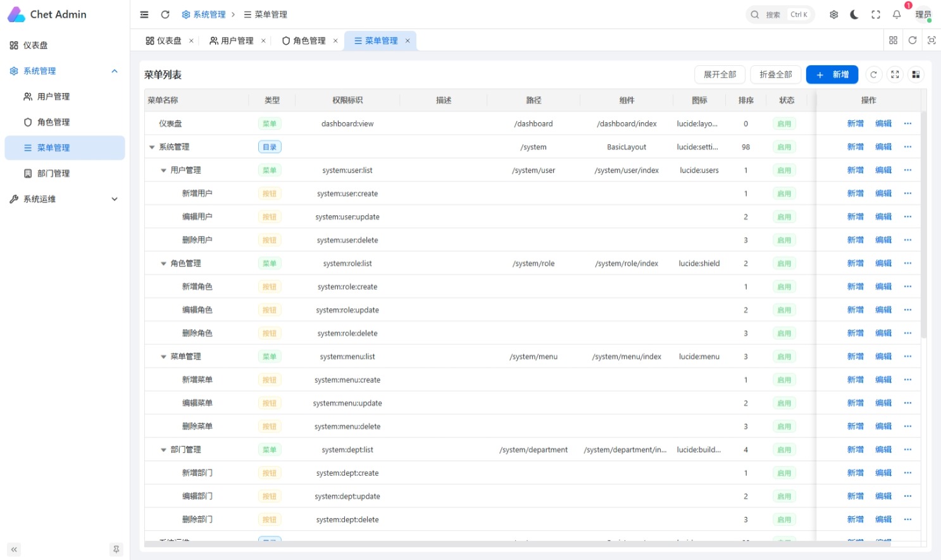Screen dimensions: 941x560
Task: Open the notifications bell
Action: 897,15
